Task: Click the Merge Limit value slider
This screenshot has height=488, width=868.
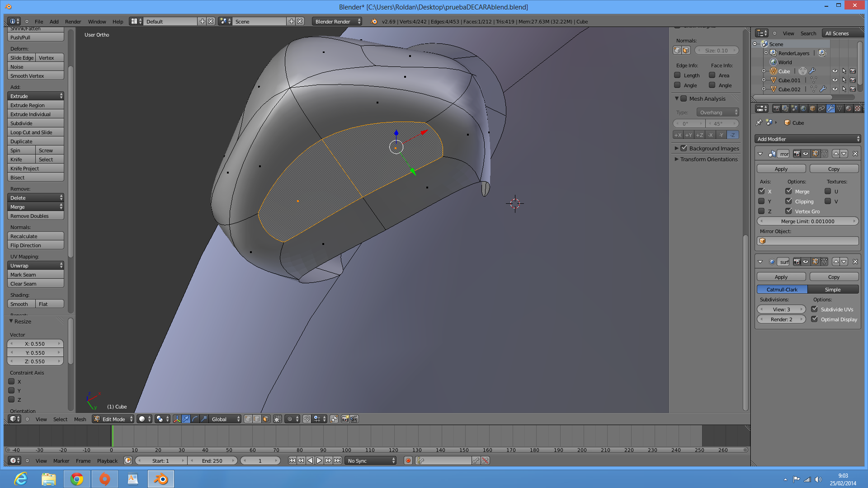Action: (808, 221)
